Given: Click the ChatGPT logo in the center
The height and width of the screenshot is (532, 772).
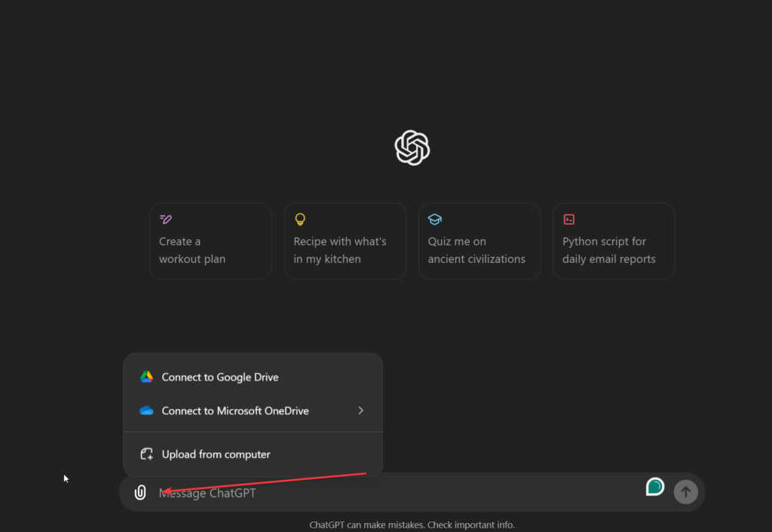Looking at the screenshot, I should coord(412,148).
